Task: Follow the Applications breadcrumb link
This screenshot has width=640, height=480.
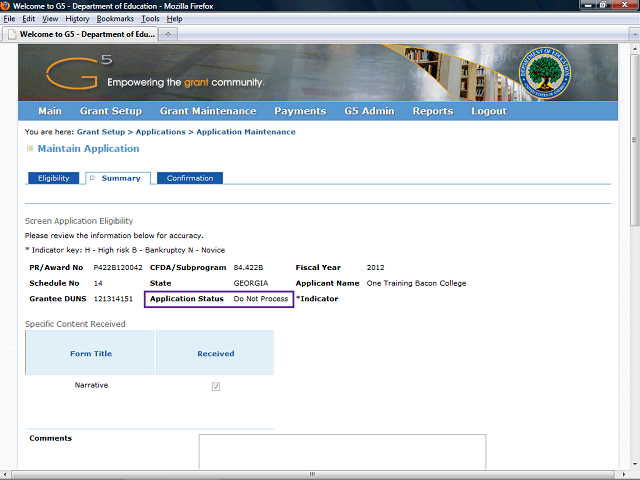Action: click(160, 132)
